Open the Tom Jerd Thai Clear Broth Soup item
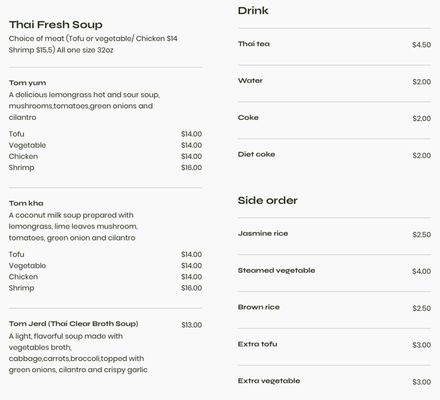The image size is (440, 400). 74,324
